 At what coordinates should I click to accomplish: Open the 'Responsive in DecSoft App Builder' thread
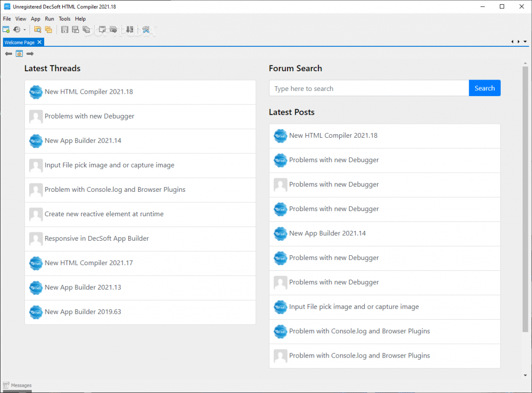point(97,239)
